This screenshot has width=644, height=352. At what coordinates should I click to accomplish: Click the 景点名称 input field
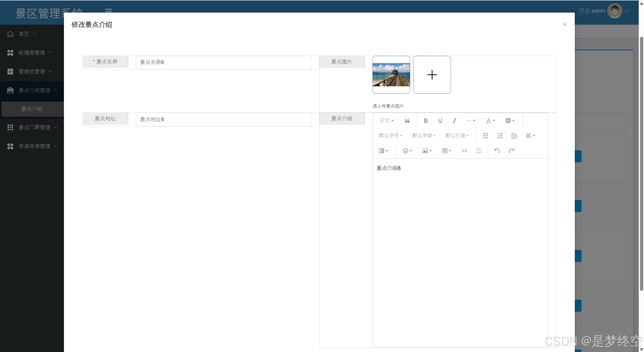(x=223, y=62)
